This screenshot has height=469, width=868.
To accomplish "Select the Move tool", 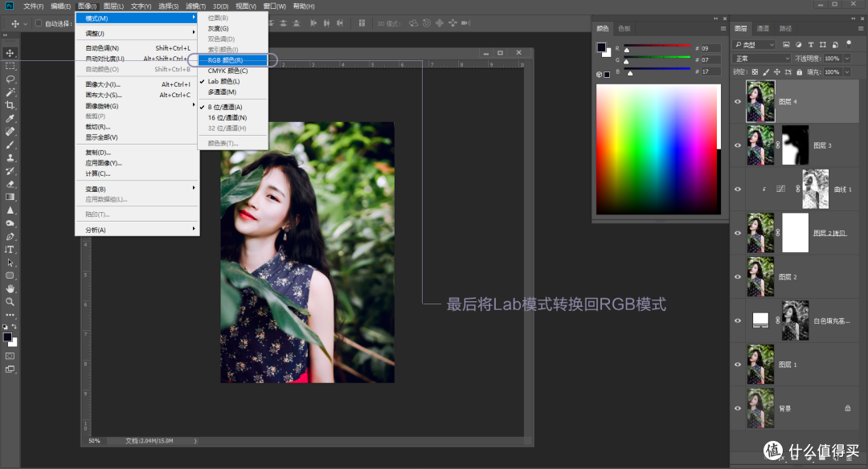I will pyautogui.click(x=10, y=53).
